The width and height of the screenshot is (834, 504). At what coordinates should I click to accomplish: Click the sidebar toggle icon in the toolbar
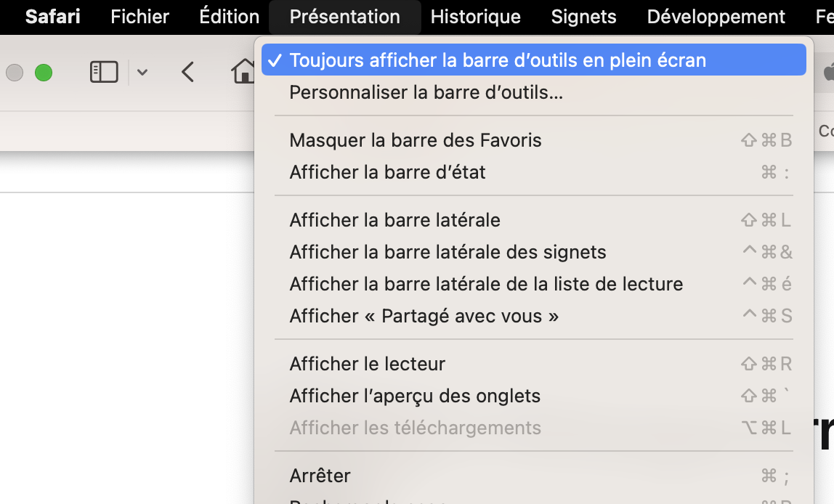(104, 72)
